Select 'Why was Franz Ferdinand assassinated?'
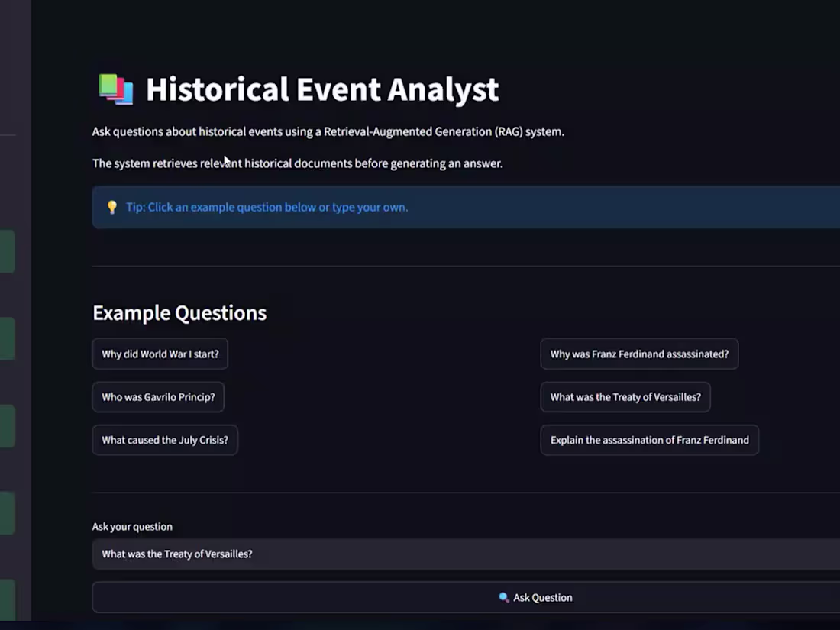The width and height of the screenshot is (840, 630). (x=639, y=354)
